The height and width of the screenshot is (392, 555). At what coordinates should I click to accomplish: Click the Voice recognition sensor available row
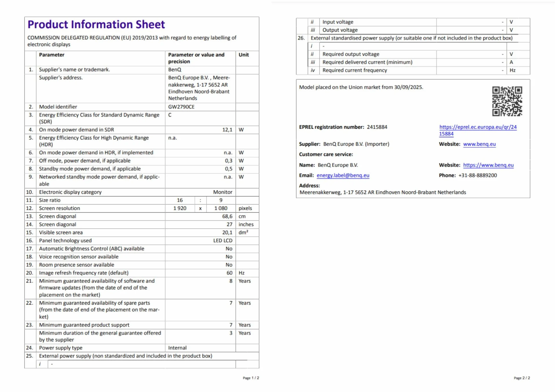point(142,257)
